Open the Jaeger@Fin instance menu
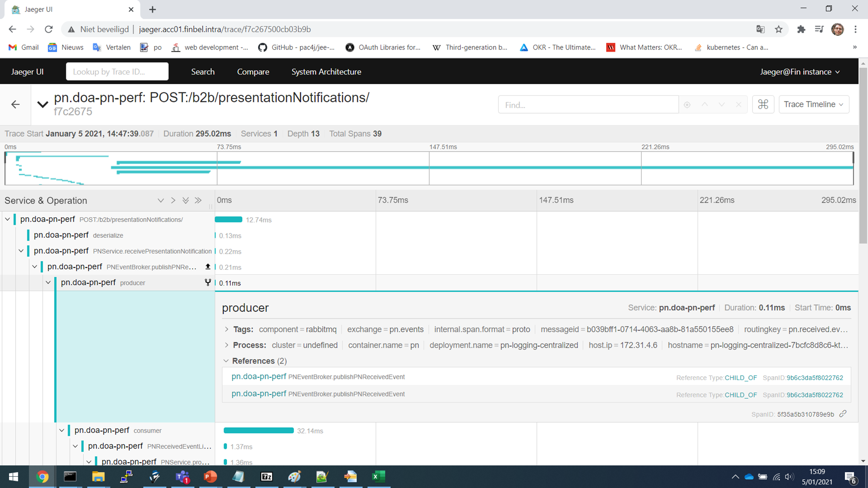868x488 pixels. pyautogui.click(x=799, y=72)
